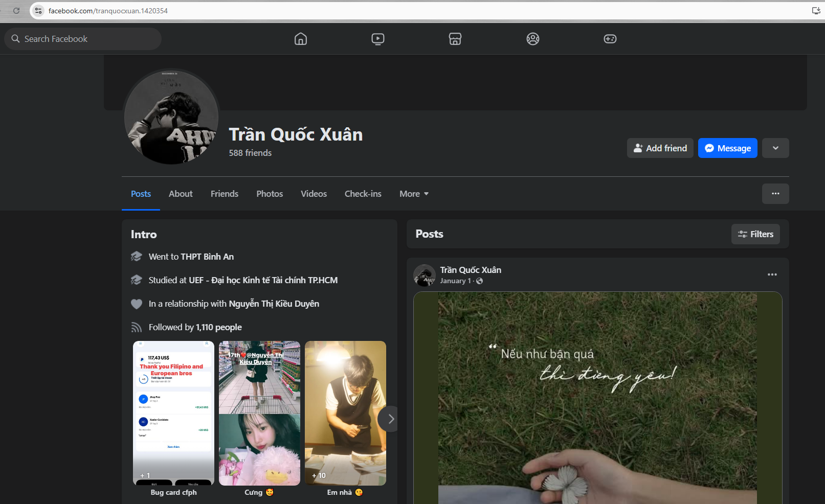Expand the dropdown next to Message button
The image size is (825, 504).
[x=775, y=148]
